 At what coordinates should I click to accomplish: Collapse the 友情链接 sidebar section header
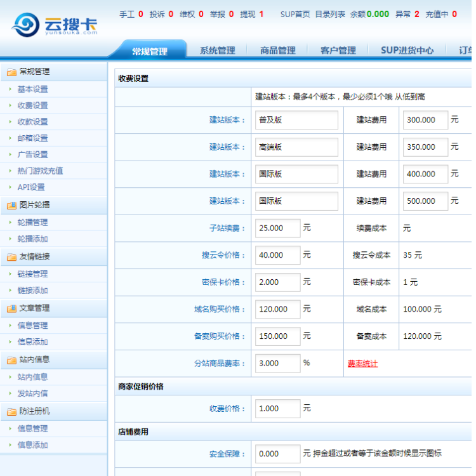coord(54,257)
